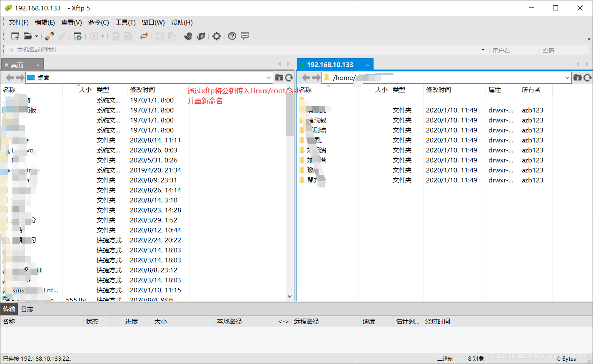Open Session Properties gear-window icon
593x364 pixels.
pos(77,36)
